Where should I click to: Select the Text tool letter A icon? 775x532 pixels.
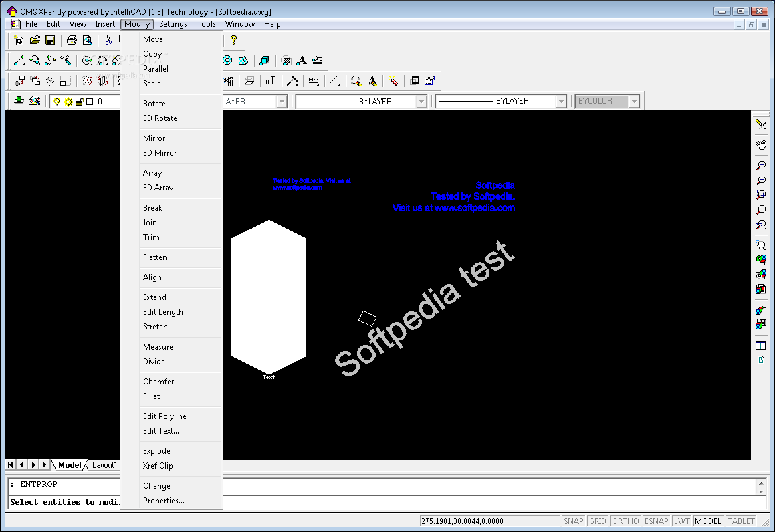pos(302,61)
